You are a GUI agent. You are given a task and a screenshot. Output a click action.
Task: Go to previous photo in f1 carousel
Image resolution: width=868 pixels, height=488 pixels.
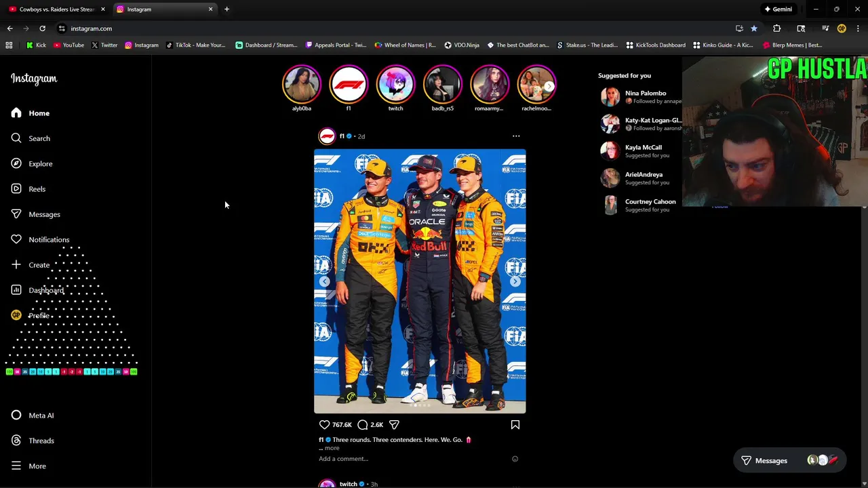324,281
